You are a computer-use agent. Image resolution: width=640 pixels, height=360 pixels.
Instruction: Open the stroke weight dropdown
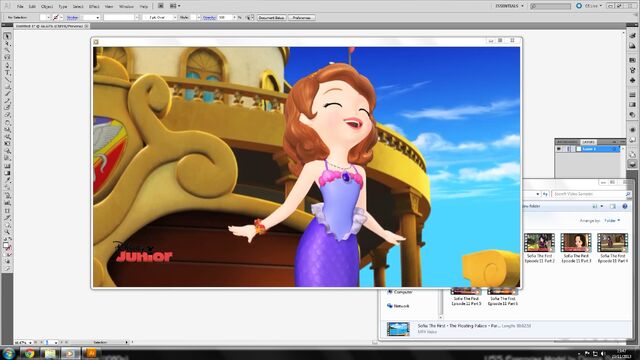click(x=97, y=18)
